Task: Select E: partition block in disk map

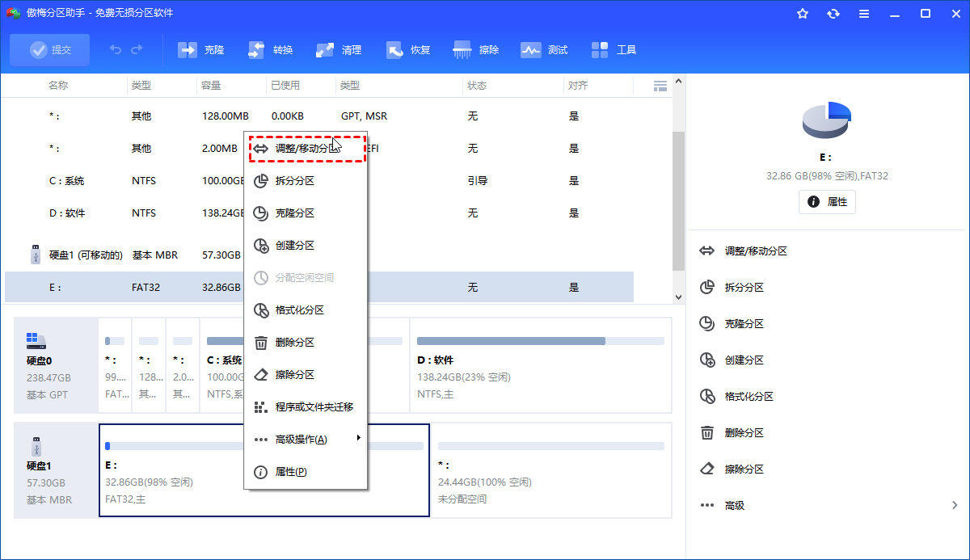Action: pyautogui.click(x=264, y=470)
